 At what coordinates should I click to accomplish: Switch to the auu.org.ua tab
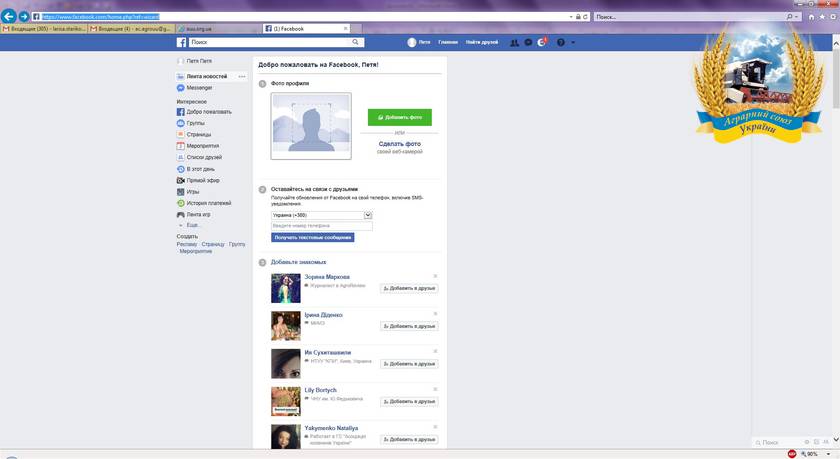pos(218,28)
